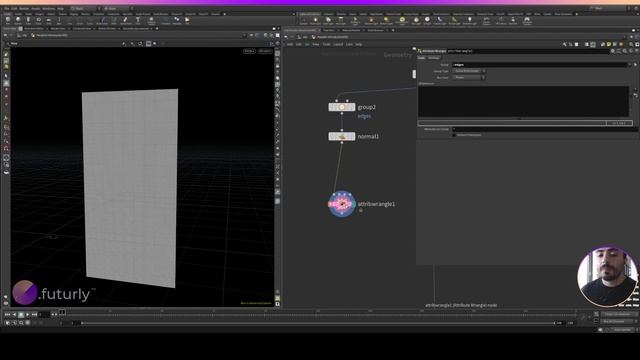Open the Run Over dropdown
This screenshot has height=360, width=640.
469,77
